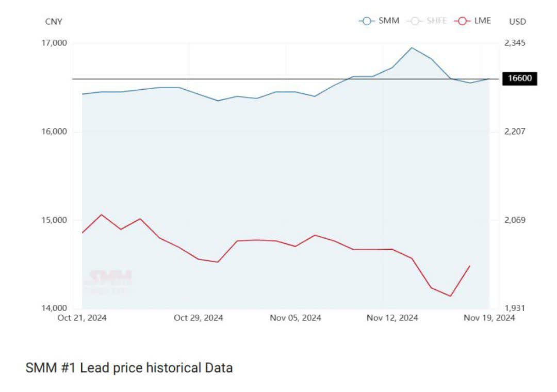Select the Oct 29, 2024 date label

click(x=199, y=318)
